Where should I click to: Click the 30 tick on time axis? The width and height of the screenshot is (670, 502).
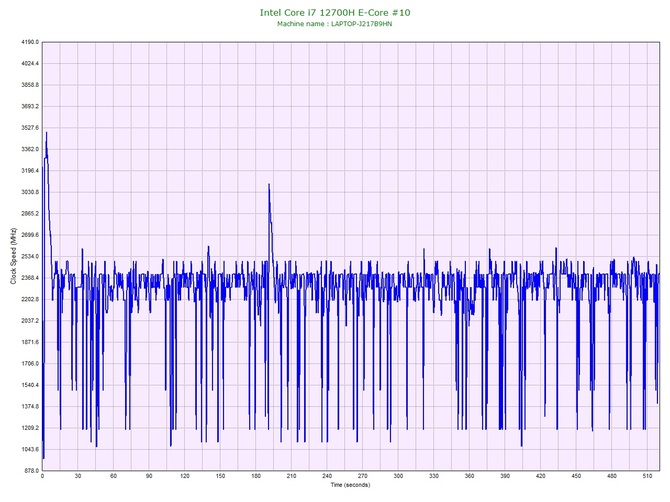point(78,476)
